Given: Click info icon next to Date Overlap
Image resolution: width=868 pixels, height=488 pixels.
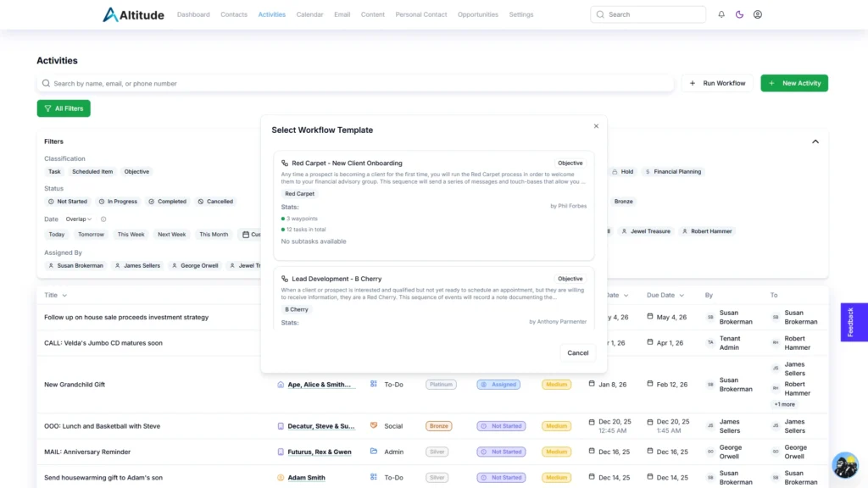Looking at the screenshot, I should pos(103,219).
